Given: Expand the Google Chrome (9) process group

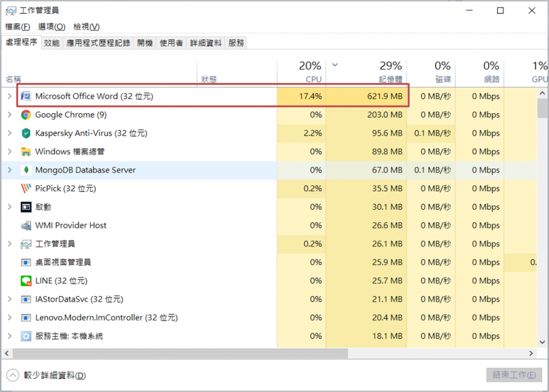Looking at the screenshot, I should pyautogui.click(x=10, y=115).
